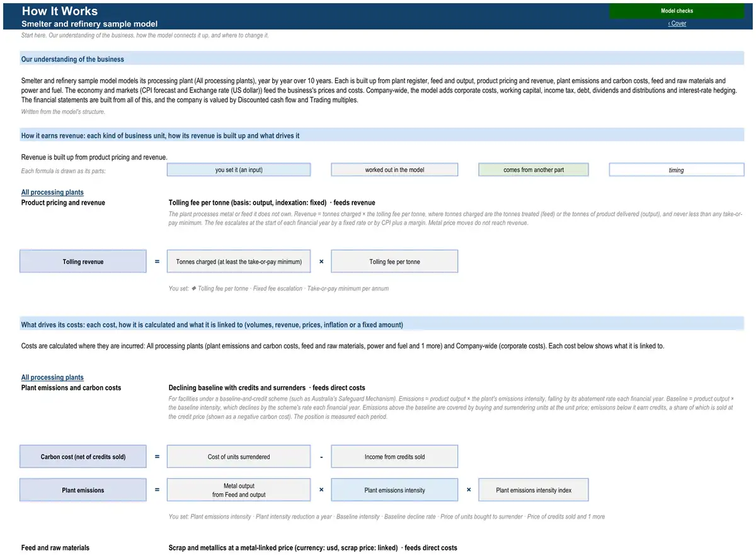Click the 'Start here.' intro note line

coord(145,35)
